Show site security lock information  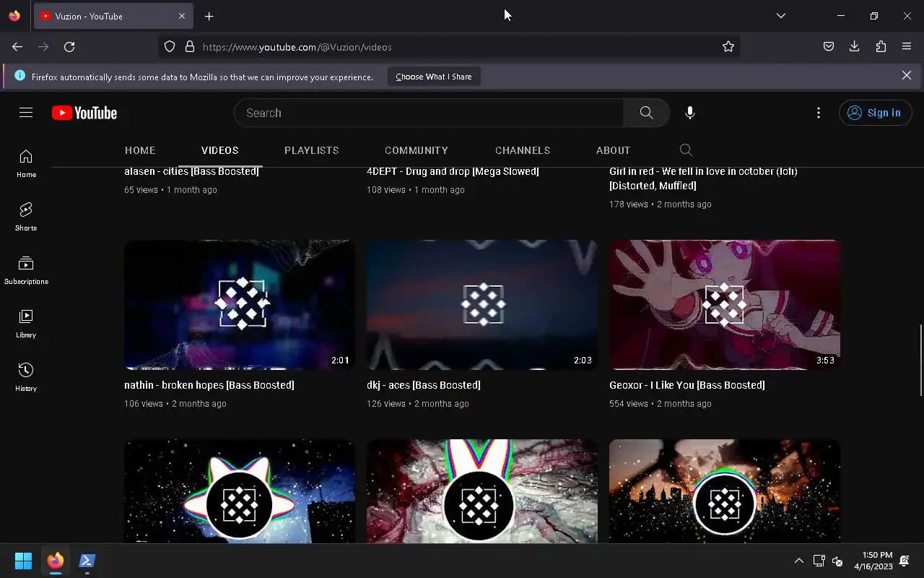tap(190, 47)
